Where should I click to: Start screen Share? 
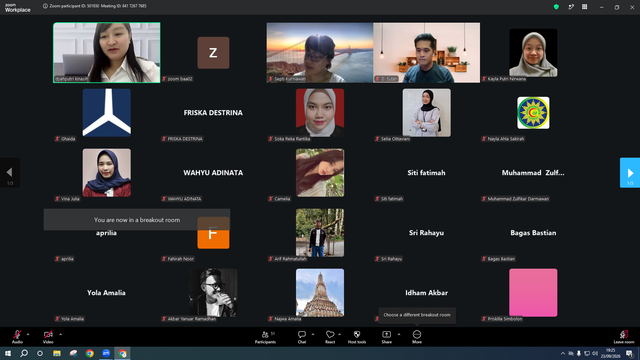point(386,337)
